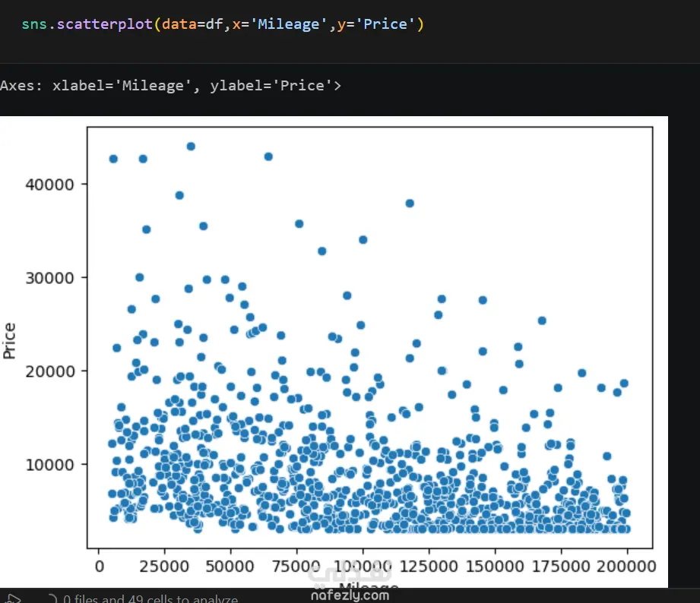700x603 pixels.
Task: Open the '49 cells to analyze' status item
Action: [x=150, y=599]
